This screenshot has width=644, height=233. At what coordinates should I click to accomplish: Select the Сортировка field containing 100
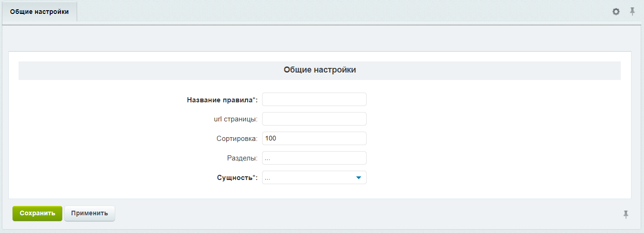(314, 139)
